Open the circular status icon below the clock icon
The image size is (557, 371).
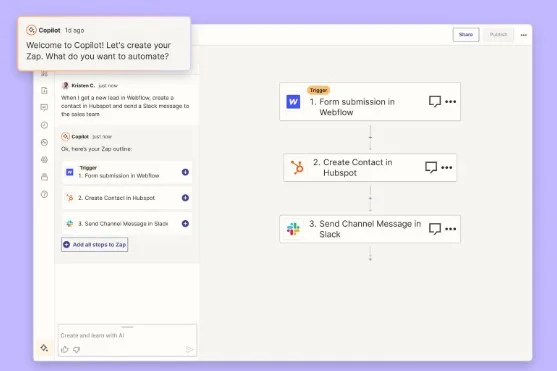pos(44,143)
